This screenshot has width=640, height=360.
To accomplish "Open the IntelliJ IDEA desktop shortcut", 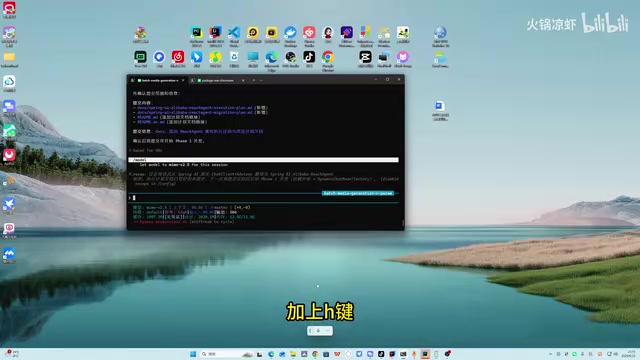I will [215, 35].
